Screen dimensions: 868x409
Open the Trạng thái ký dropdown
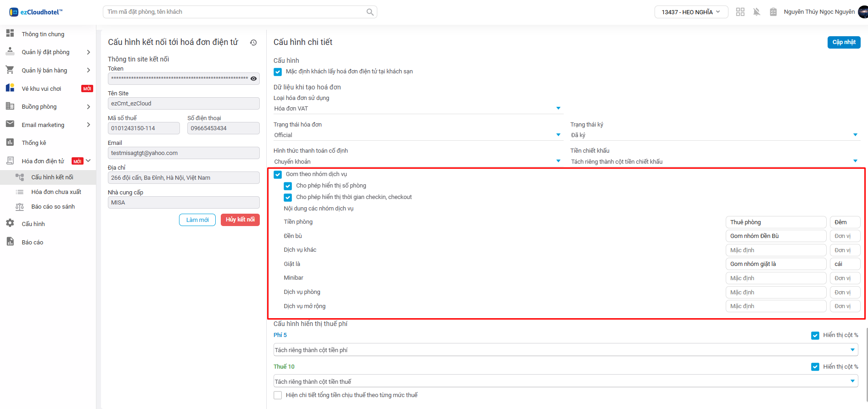click(714, 135)
